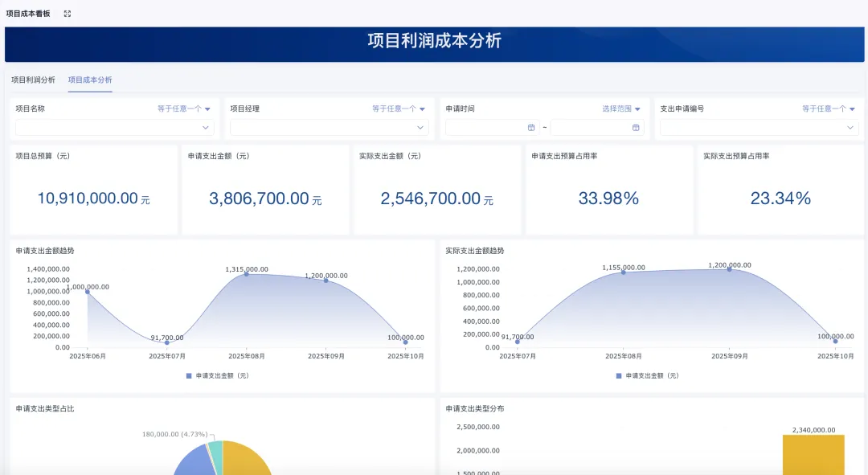The height and width of the screenshot is (475, 868).
Task: Expand the 项目经理 value select box
Action: click(x=330, y=127)
